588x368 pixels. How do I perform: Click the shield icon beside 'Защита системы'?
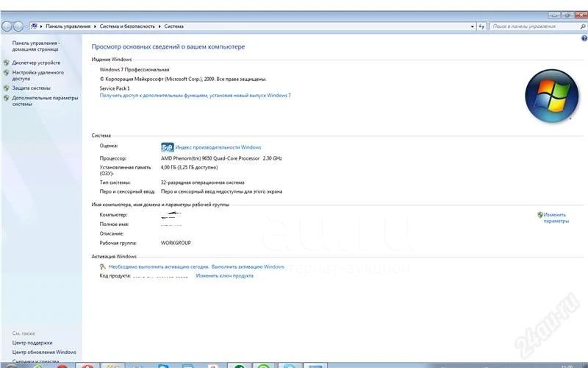(7, 88)
